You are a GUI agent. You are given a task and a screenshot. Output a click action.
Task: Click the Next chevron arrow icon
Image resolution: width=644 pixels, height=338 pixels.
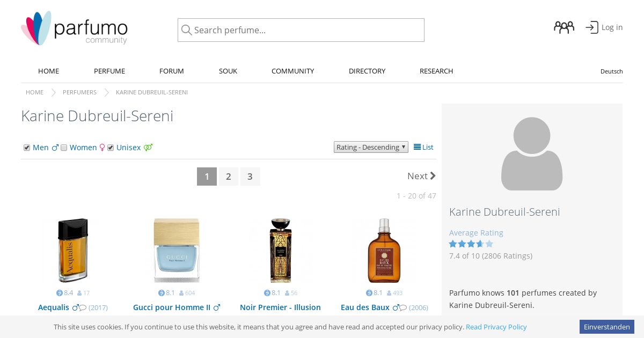[433, 176]
